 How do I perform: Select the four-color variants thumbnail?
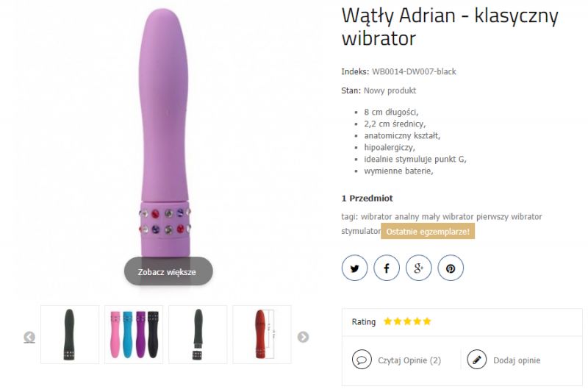click(x=134, y=335)
